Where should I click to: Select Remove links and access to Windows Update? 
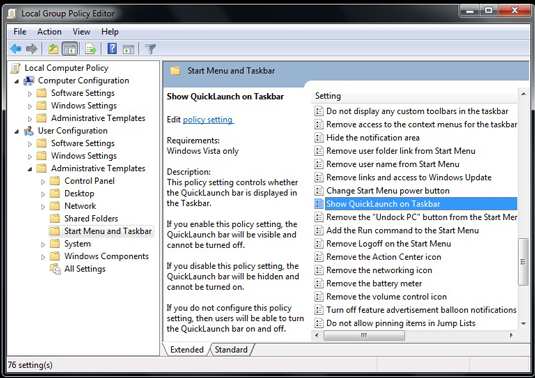409,177
